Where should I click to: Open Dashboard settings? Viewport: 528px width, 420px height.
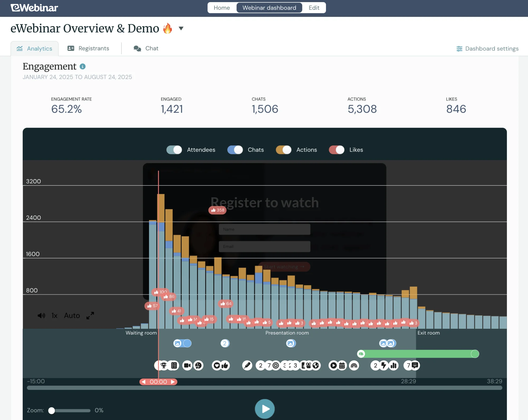(487, 49)
